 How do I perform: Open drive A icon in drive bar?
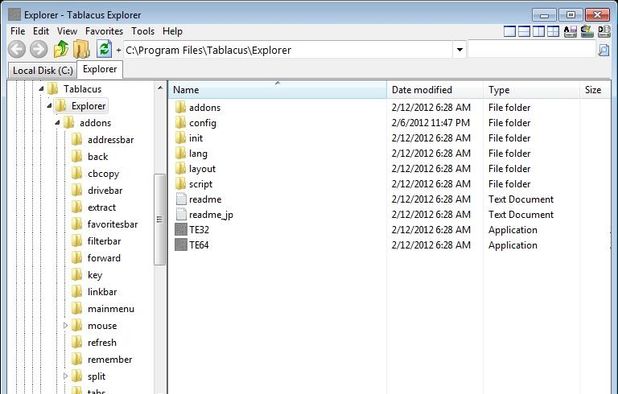570,32
